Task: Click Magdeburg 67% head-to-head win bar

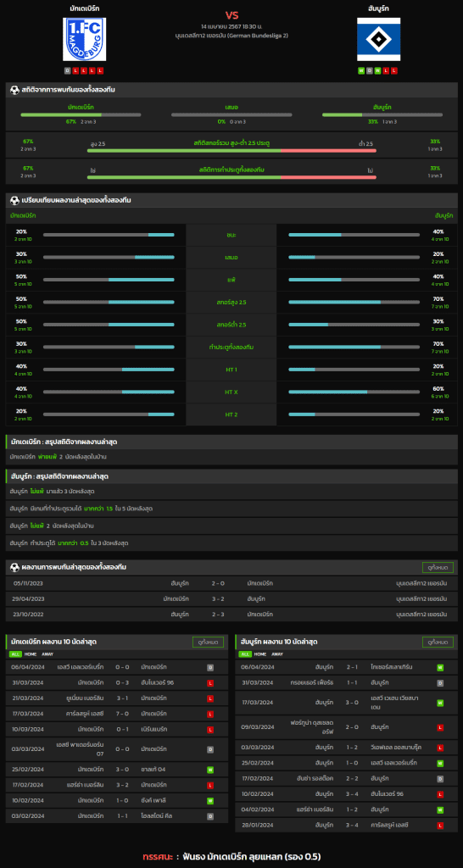Action: [81, 115]
